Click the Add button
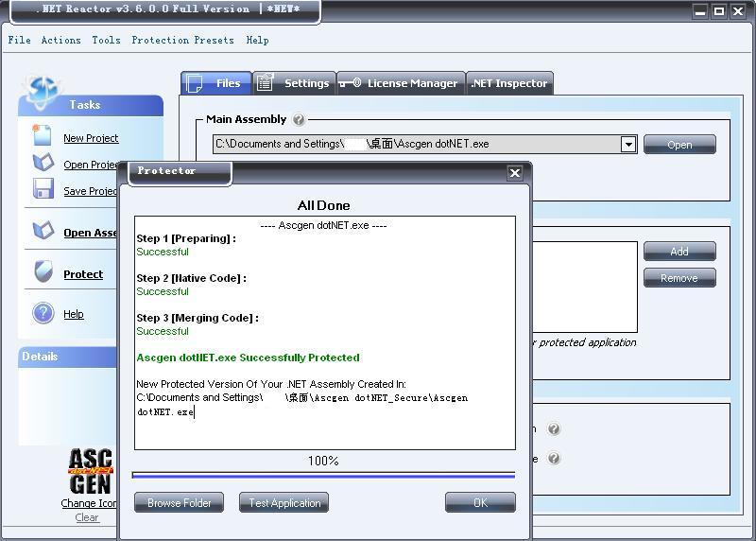Screen dimensions: 756x541 [x=679, y=251]
